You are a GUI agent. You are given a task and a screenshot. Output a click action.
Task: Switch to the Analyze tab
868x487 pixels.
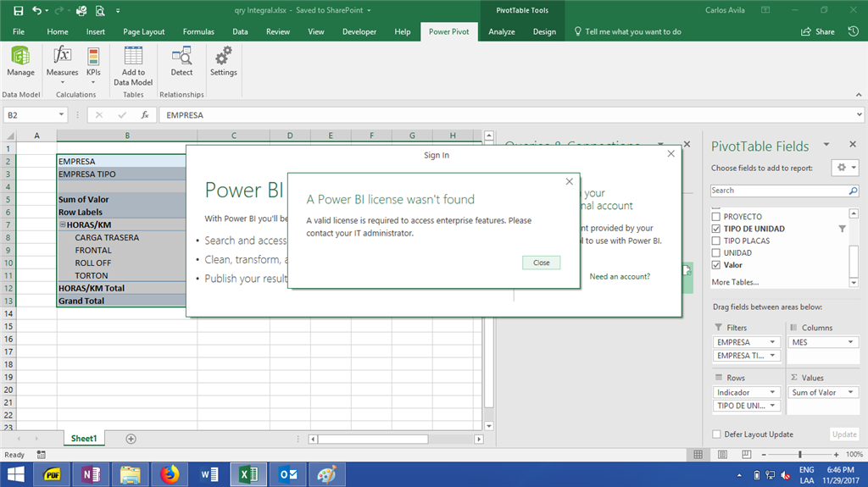(x=501, y=32)
